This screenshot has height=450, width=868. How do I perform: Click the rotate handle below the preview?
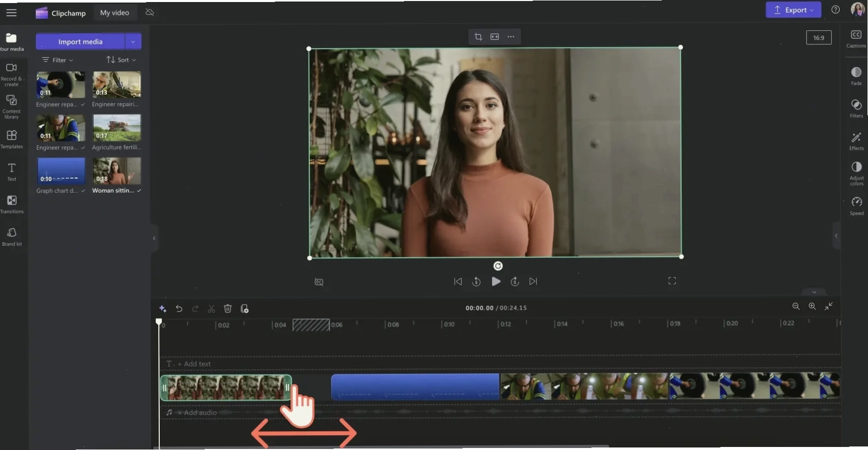[x=498, y=266]
